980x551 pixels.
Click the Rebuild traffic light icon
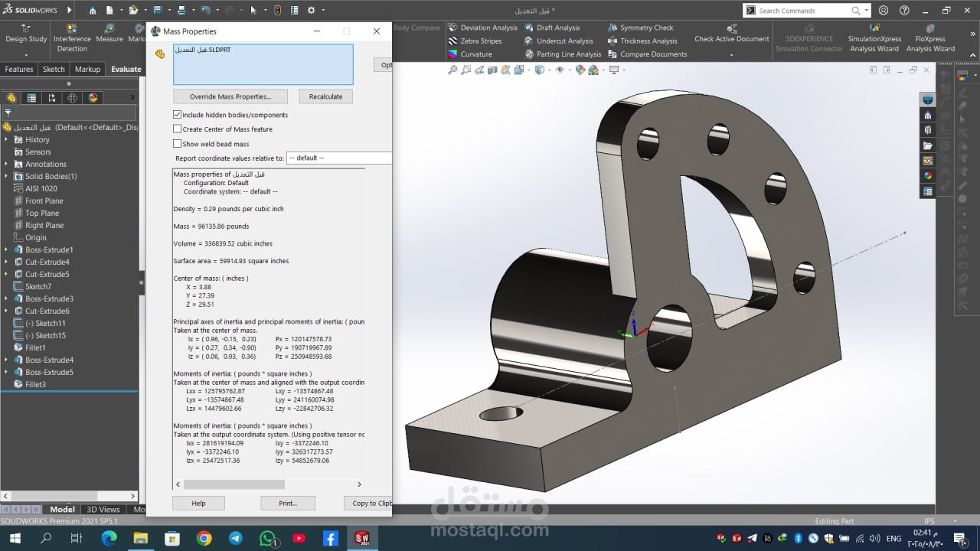coord(277,11)
